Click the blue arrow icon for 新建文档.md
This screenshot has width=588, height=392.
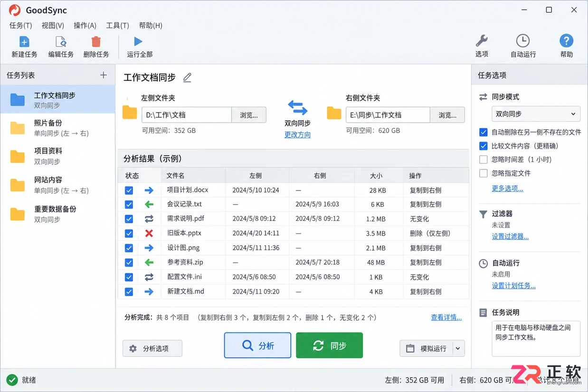[149, 292]
